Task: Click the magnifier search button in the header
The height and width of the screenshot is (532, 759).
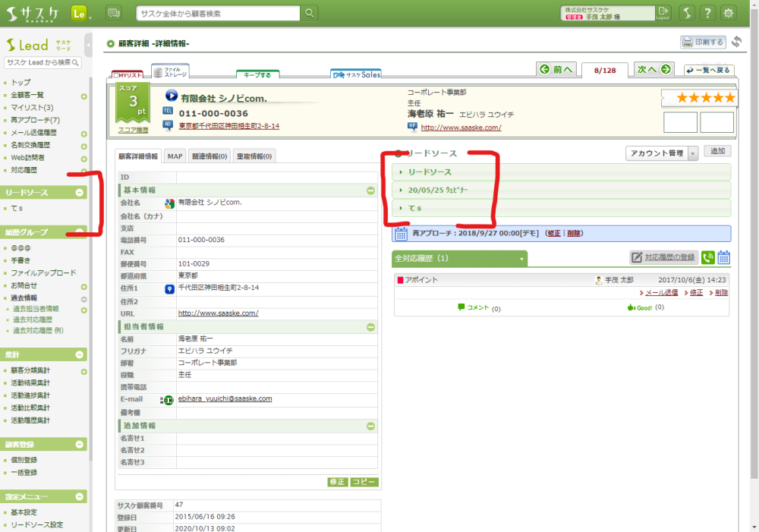Action: (x=310, y=13)
